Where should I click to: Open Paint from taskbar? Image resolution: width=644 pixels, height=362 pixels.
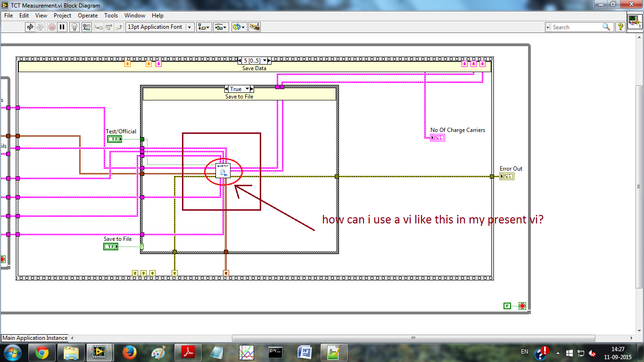158,352
